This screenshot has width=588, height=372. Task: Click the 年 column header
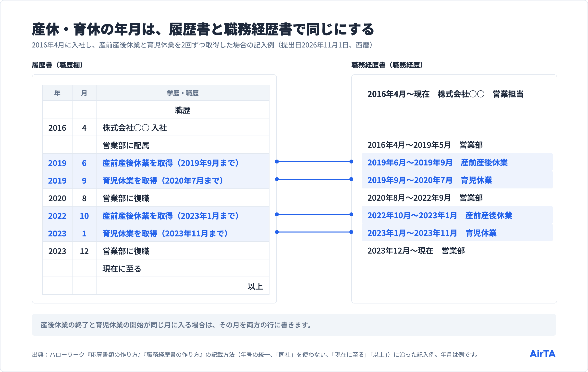coord(57,93)
